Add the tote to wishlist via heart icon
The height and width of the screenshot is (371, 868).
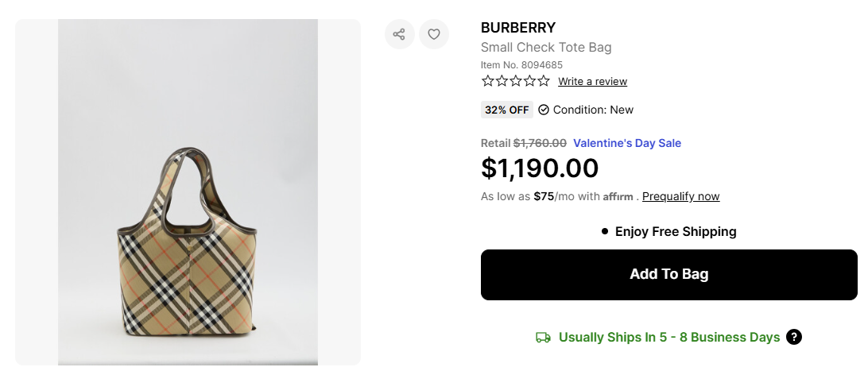tap(434, 34)
